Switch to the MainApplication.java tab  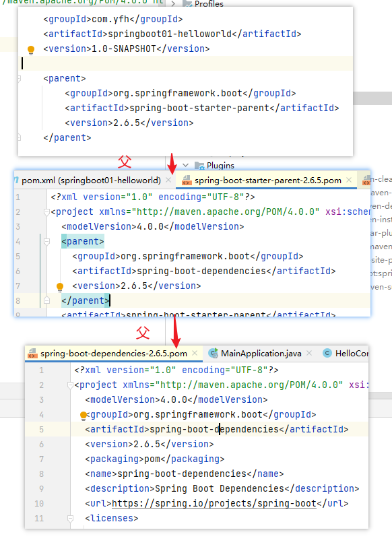click(x=261, y=354)
